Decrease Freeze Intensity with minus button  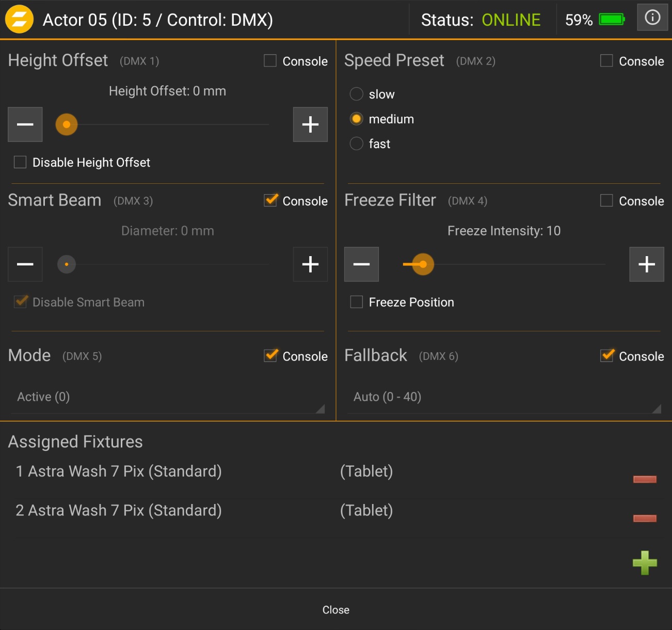point(361,264)
